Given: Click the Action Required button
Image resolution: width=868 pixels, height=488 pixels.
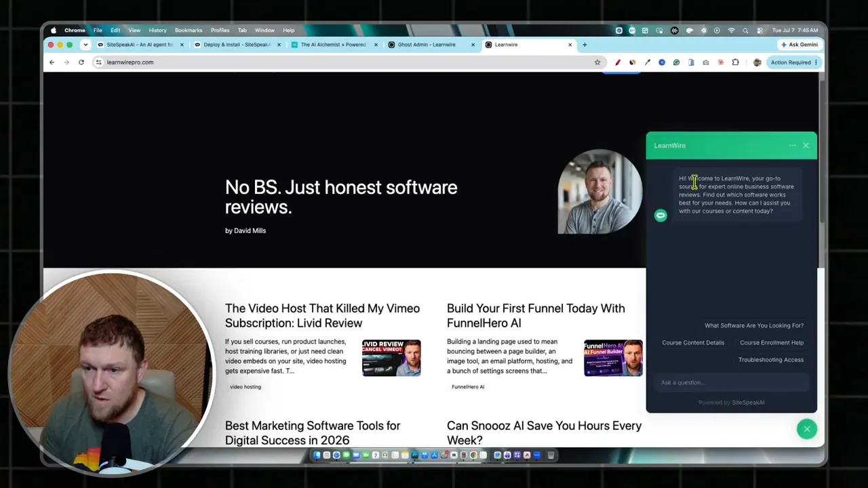Looking at the screenshot, I should (794, 62).
